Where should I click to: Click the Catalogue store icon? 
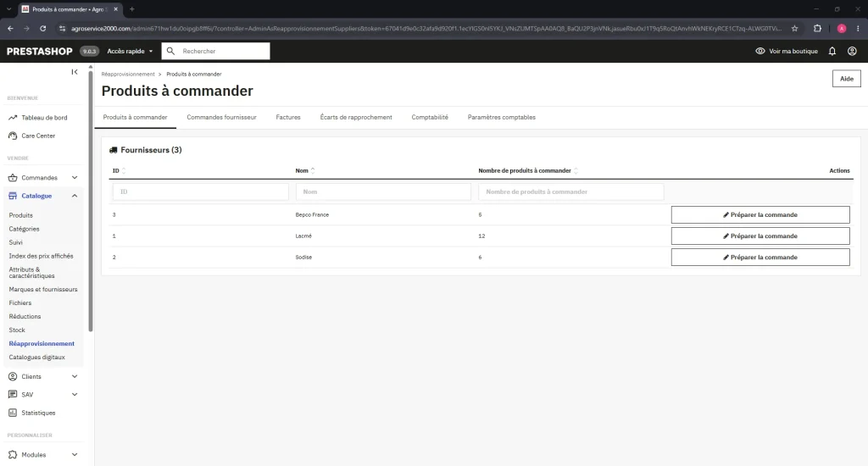pos(13,196)
